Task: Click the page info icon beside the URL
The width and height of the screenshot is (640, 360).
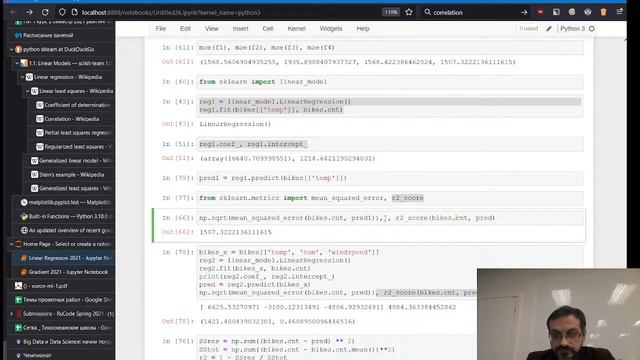Action: [74, 12]
